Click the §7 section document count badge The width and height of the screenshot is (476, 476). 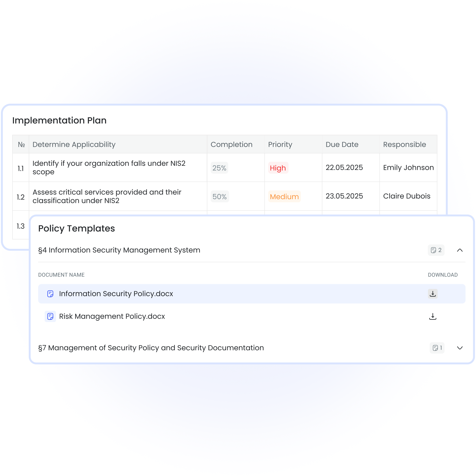click(x=437, y=348)
